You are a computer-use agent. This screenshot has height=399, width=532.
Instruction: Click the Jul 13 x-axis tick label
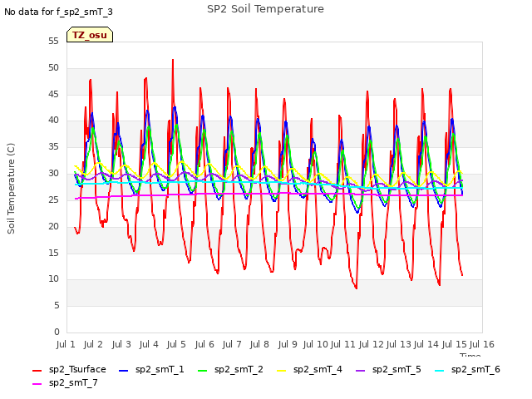pyautogui.click(x=399, y=344)
